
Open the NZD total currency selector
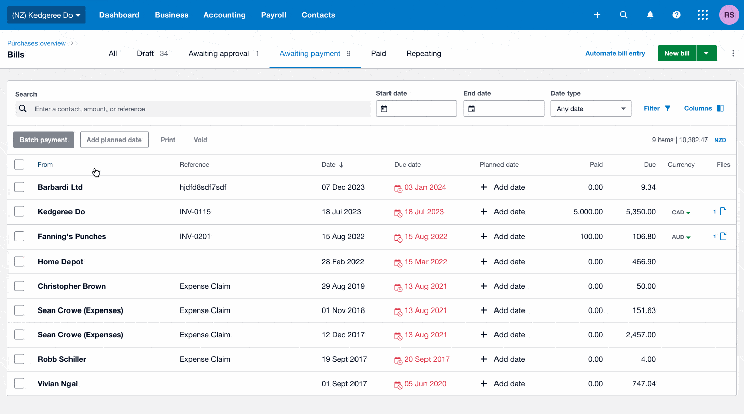click(x=720, y=140)
